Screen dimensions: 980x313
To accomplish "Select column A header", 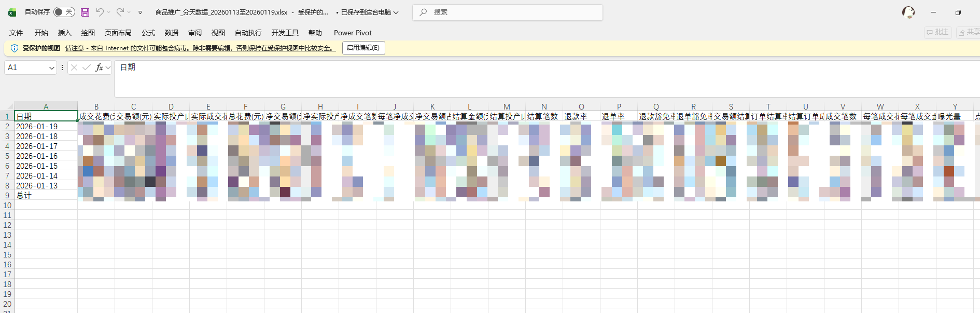I will [46, 106].
